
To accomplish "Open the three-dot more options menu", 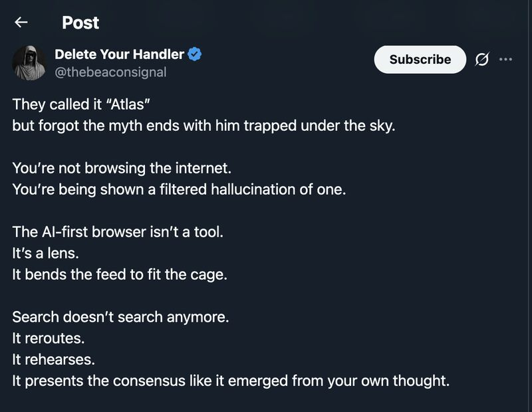I will [x=505, y=59].
